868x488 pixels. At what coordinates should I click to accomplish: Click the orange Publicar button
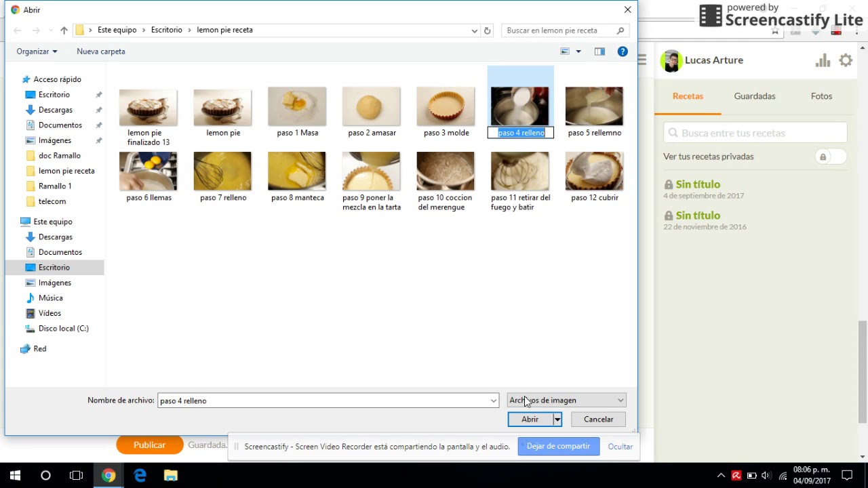point(149,445)
